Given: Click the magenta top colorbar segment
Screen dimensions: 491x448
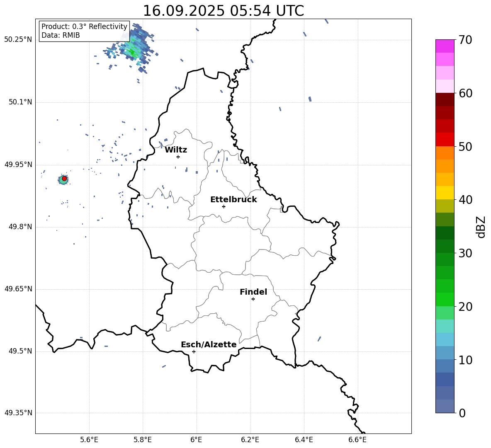Looking at the screenshot, I should coord(445,46).
